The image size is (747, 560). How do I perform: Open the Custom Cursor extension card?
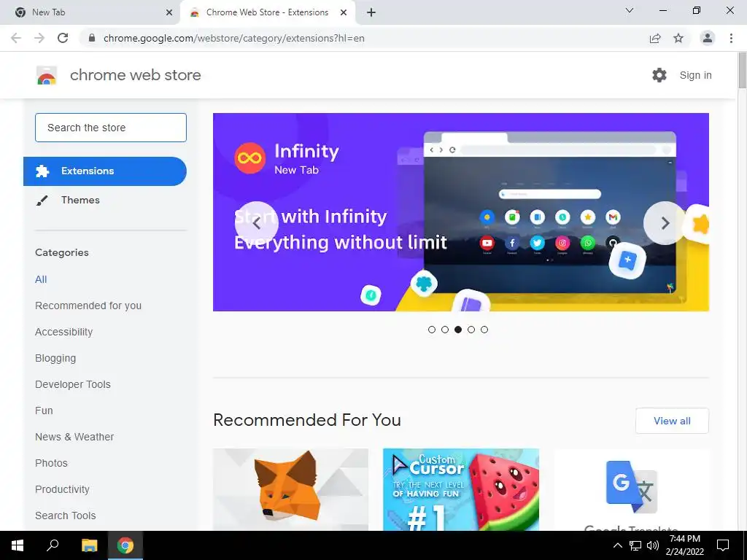(x=461, y=489)
